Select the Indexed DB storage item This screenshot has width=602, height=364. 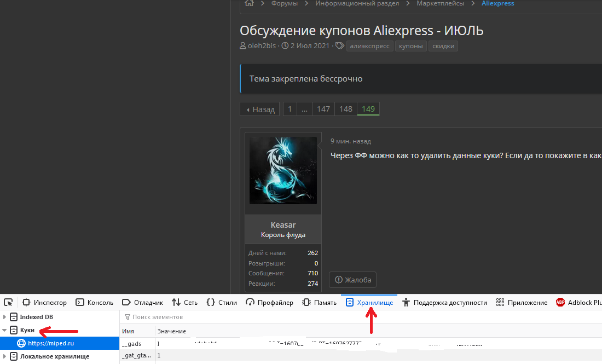click(37, 317)
